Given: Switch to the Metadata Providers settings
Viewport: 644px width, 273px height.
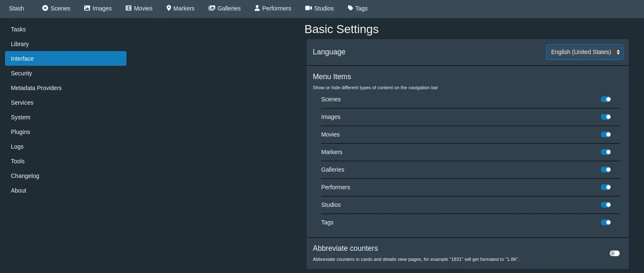Looking at the screenshot, I should 36,88.
